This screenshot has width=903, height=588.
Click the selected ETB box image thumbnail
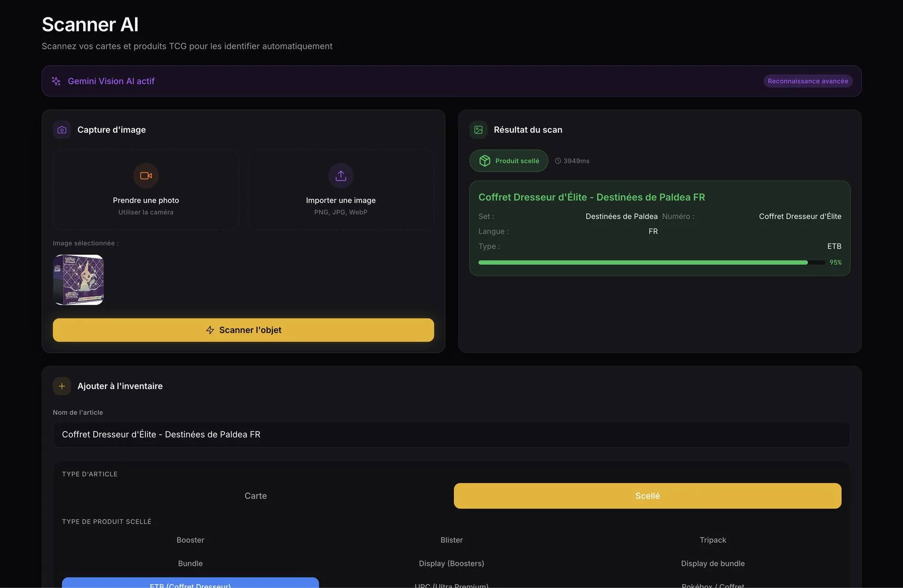[79, 280]
